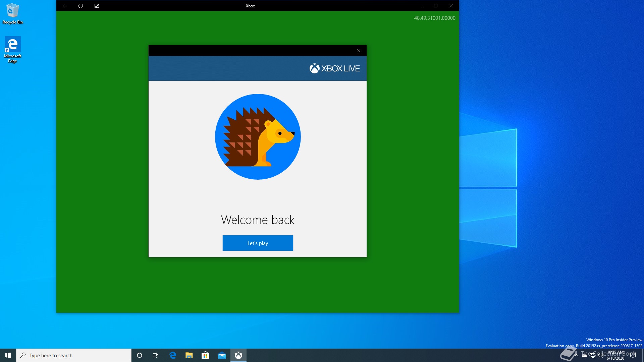Open the Xbox compact overlay mode icon

tap(97, 6)
